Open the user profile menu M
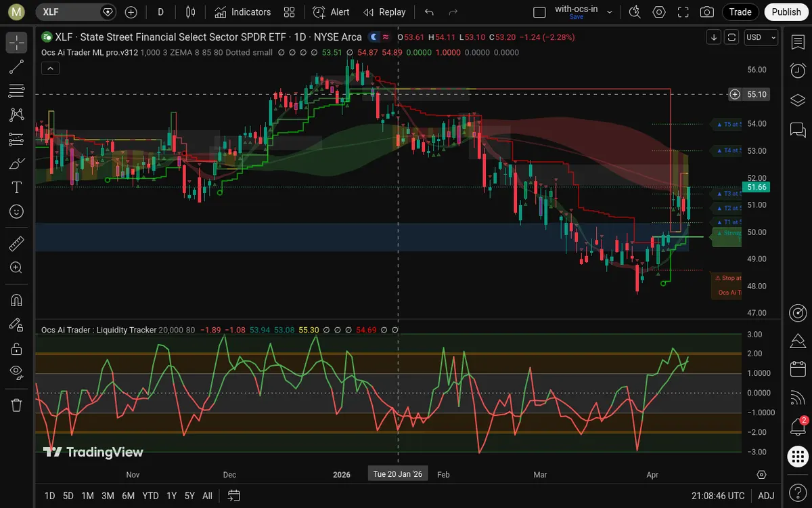The width and height of the screenshot is (812, 508). [17, 12]
